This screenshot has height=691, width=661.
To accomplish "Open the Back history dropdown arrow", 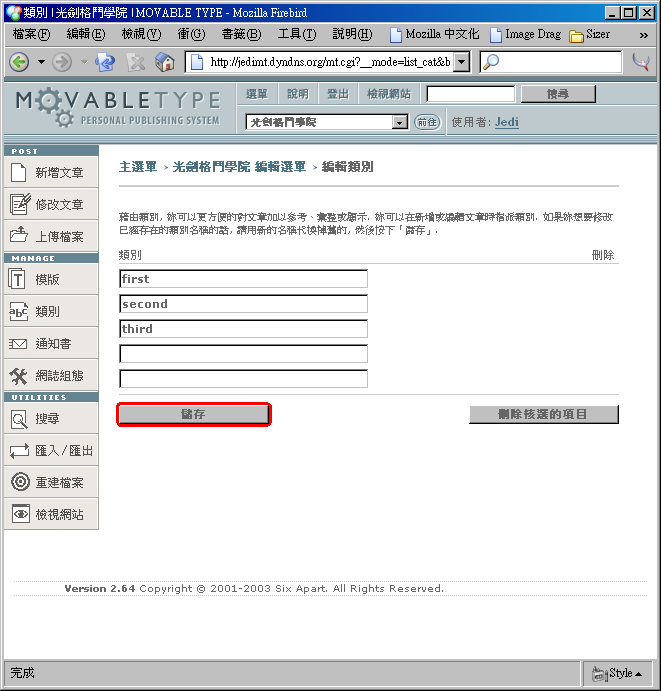I will click(41, 62).
